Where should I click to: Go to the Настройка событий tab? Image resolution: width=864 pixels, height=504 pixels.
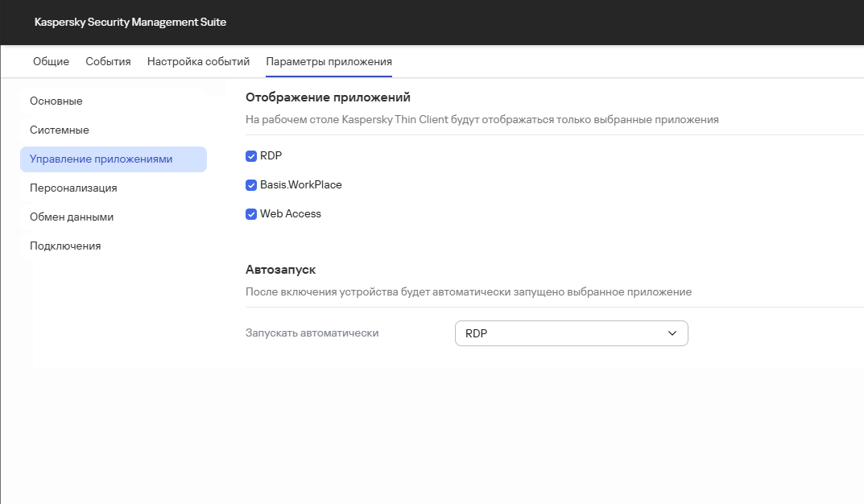(x=198, y=62)
